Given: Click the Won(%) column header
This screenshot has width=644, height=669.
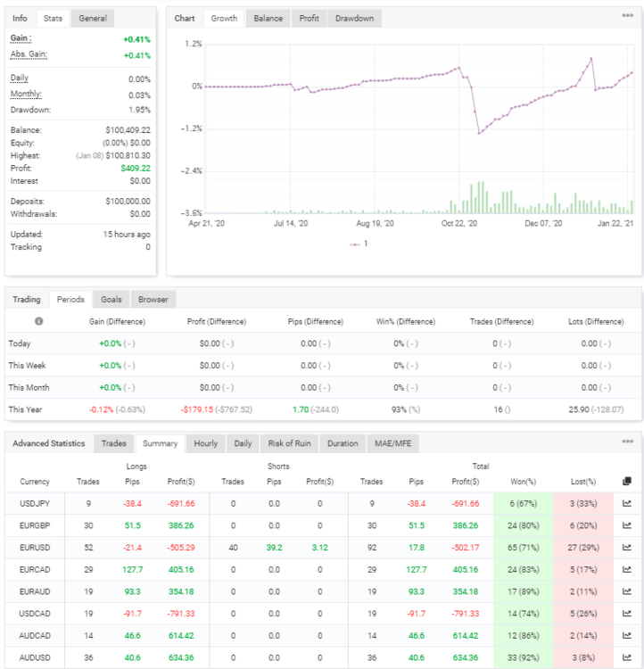Looking at the screenshot, I should pyautogui.click(x=524, y=482).
